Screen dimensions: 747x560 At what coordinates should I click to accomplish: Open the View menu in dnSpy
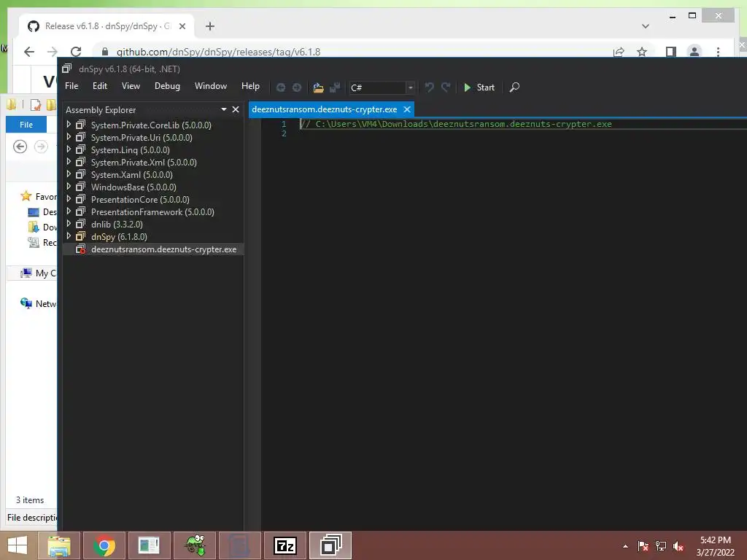click(131, 86)
